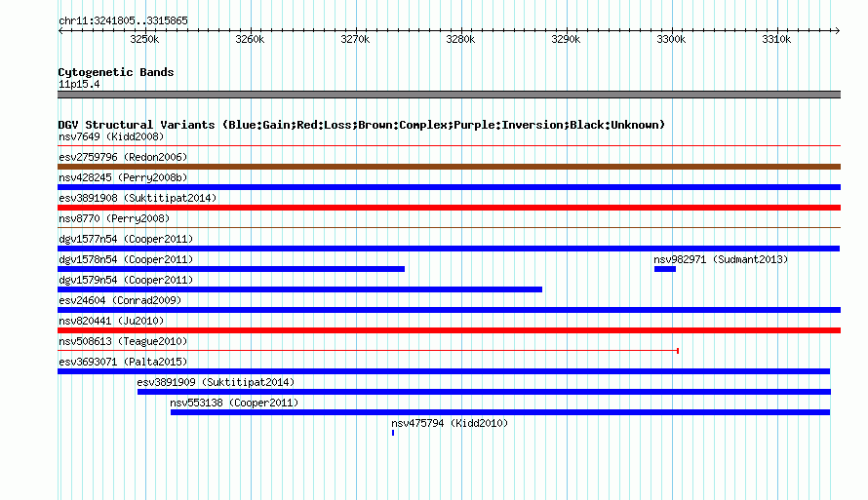Open the nsv820441 (Ju2010) label
The width and height of the screenshot is (868, 500).
coord(111,321)
